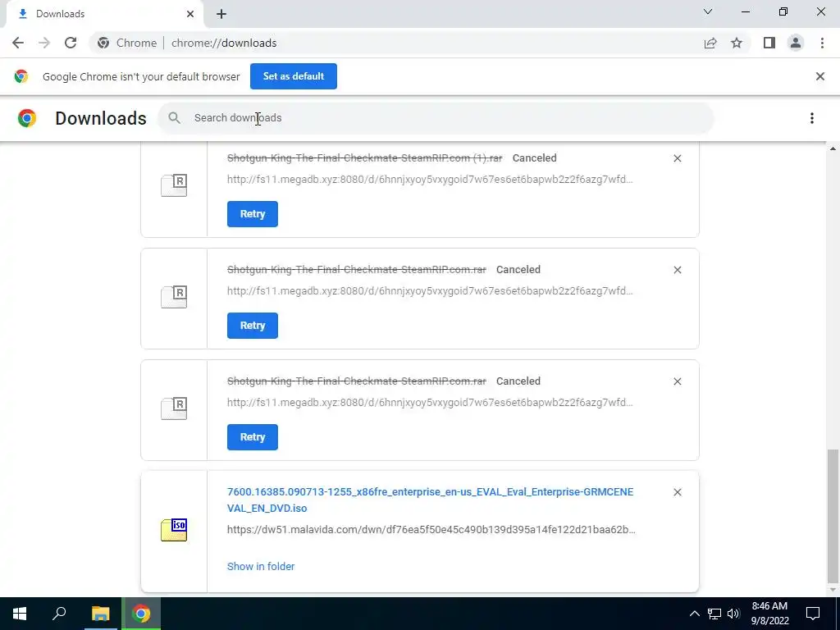The width and height of the screenshot is (840, 630).
Task: Open the browser side panel icon
Action: [x=769, y=43]
